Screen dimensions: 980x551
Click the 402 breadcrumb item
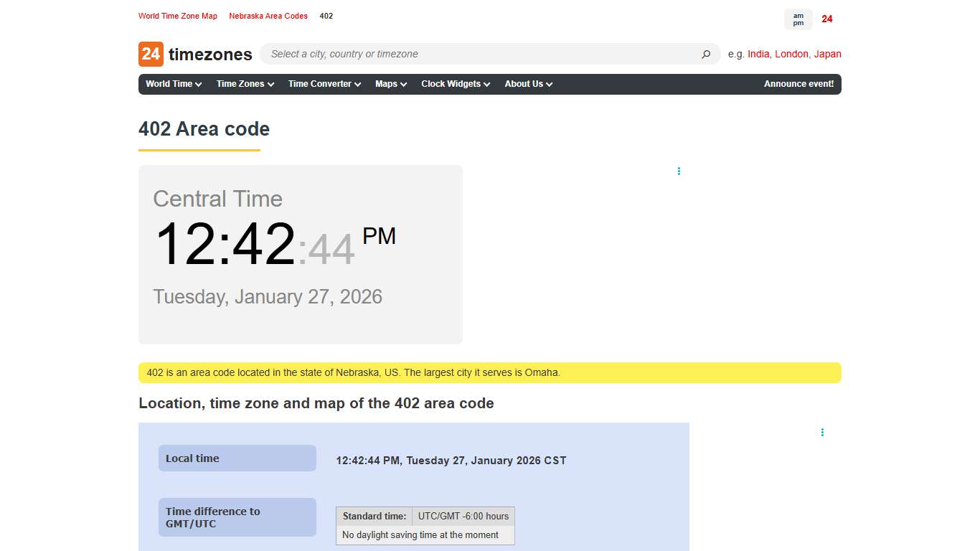(326, 16)
